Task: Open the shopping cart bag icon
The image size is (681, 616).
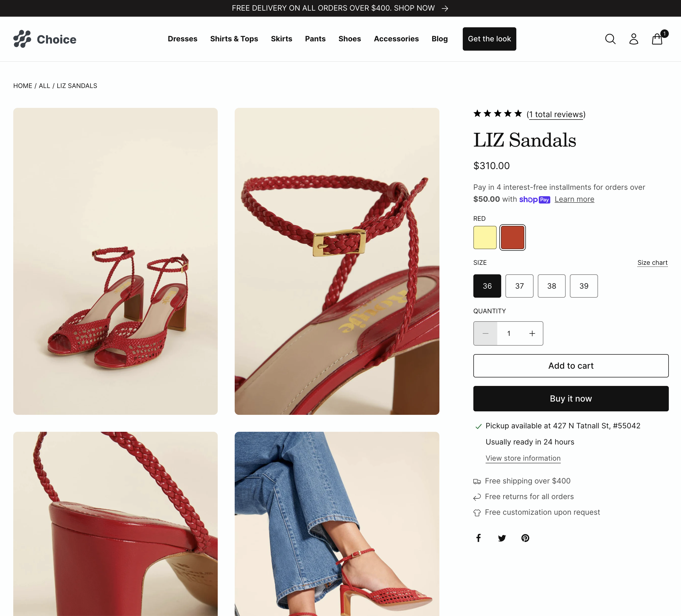Action: click(x=657, y=39)
